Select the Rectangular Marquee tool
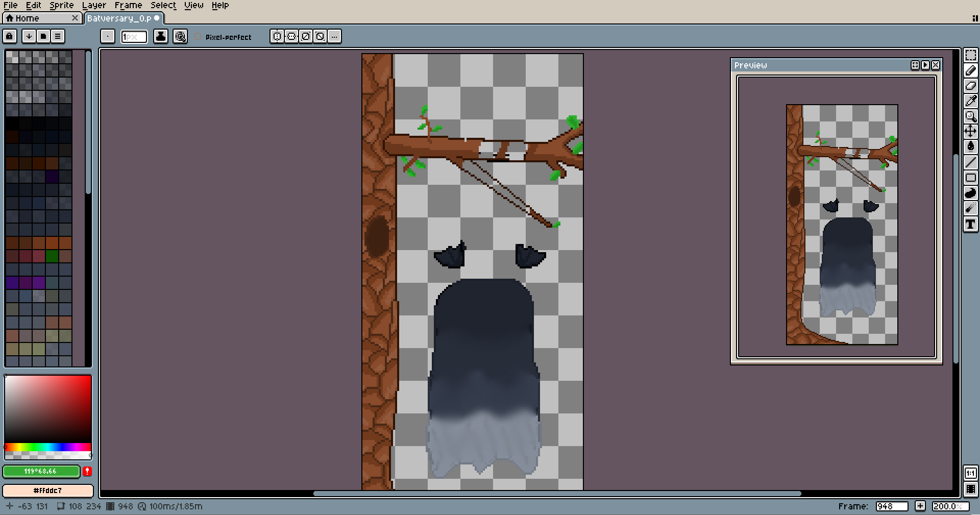Image resolution: width=980 pixels, height=515 pixels. coord(970,55)
